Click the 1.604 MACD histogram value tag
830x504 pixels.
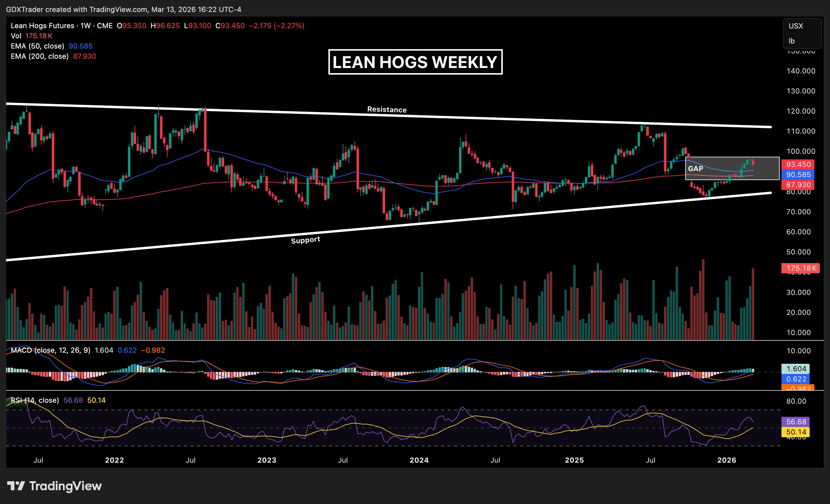(796, 369)
